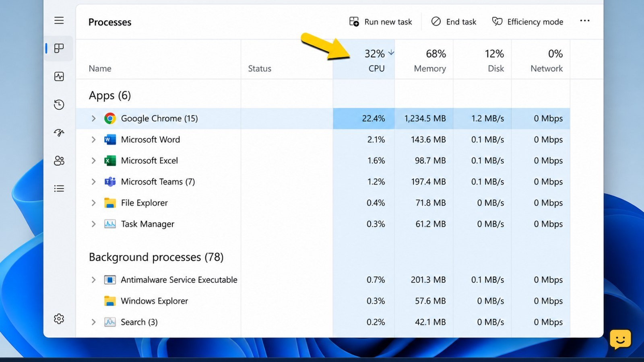Expand the Google Chrome process group

tap(93, 118)
